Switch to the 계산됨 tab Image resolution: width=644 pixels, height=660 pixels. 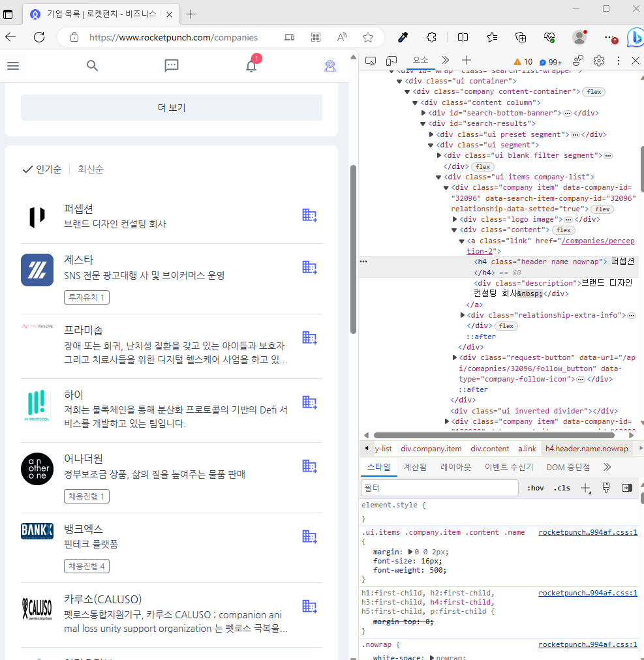(x=415, y=467)
